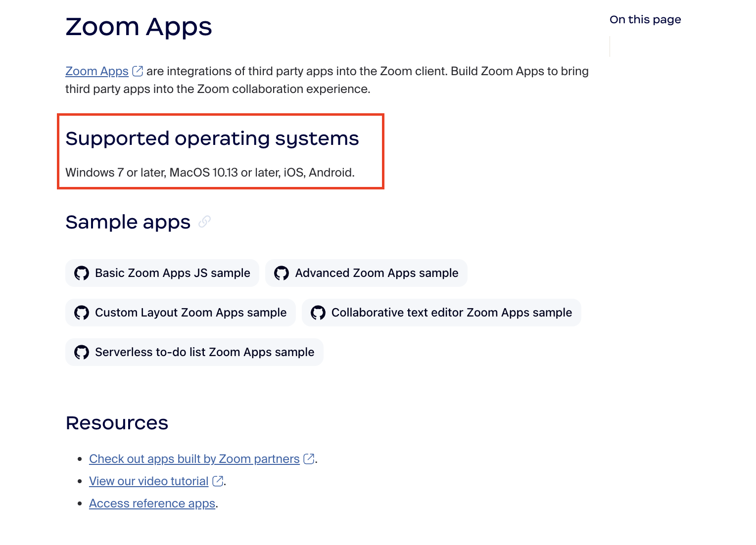Click the Sample apps heading

[128, 222]
